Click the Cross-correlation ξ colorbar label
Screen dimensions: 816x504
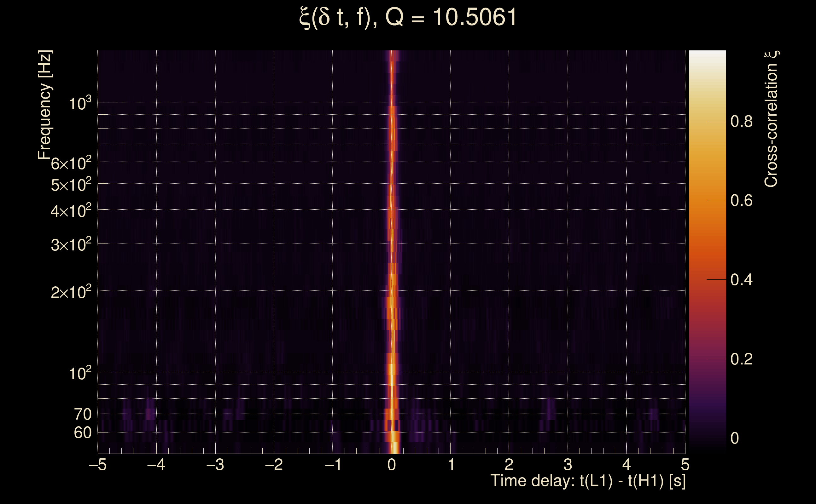click(771, 119)
